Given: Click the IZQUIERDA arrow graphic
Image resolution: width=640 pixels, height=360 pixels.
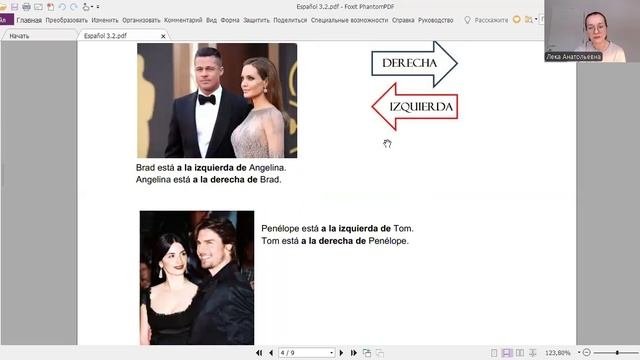Looking at the screenshot, I should (415, 107).
